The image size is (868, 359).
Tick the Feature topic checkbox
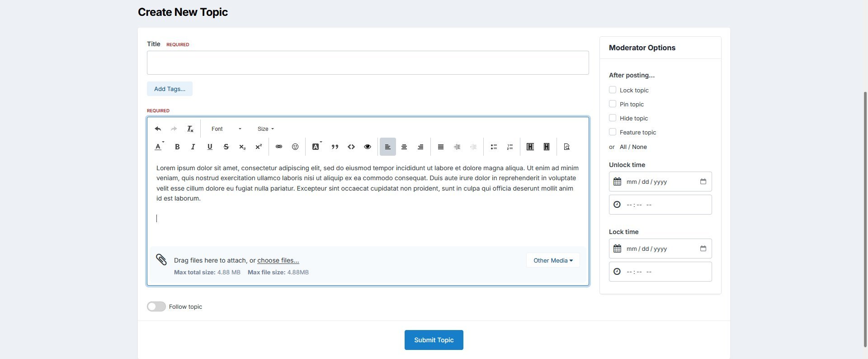[613, 132]
